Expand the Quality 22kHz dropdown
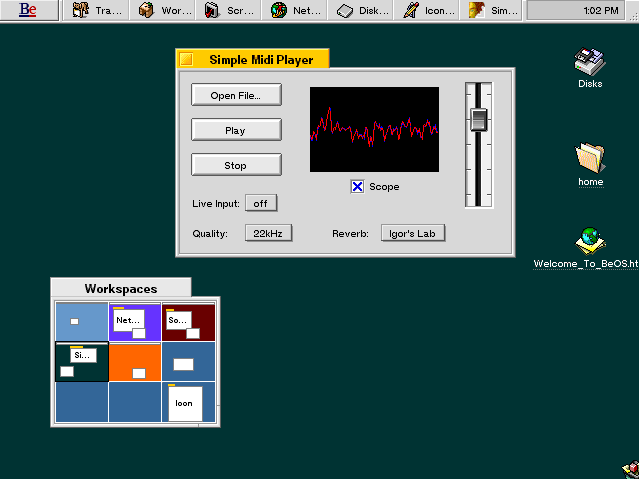640x480 pixels. coord(268,233)
